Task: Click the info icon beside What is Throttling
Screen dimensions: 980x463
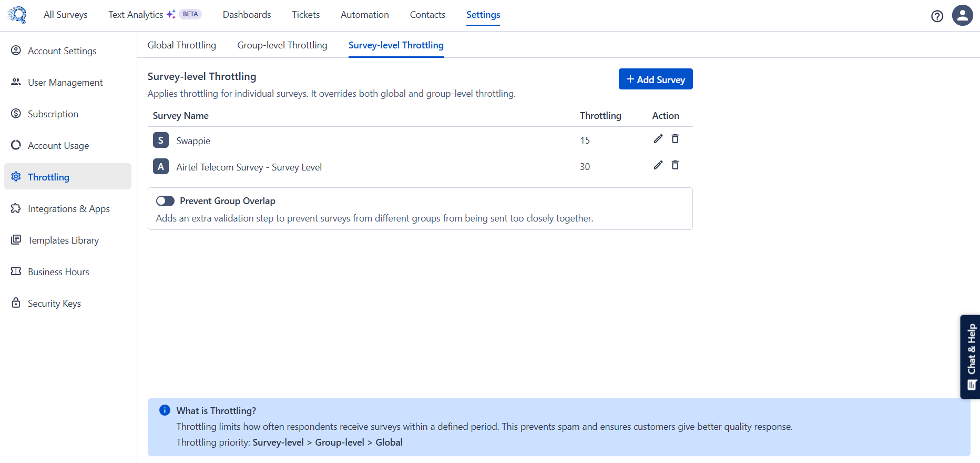Action: [165, 410]
